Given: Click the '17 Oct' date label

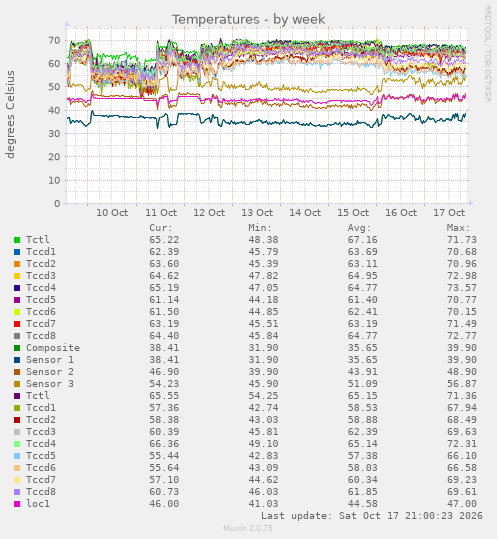Looking at the screenshot, I should (x=449, y=213).
